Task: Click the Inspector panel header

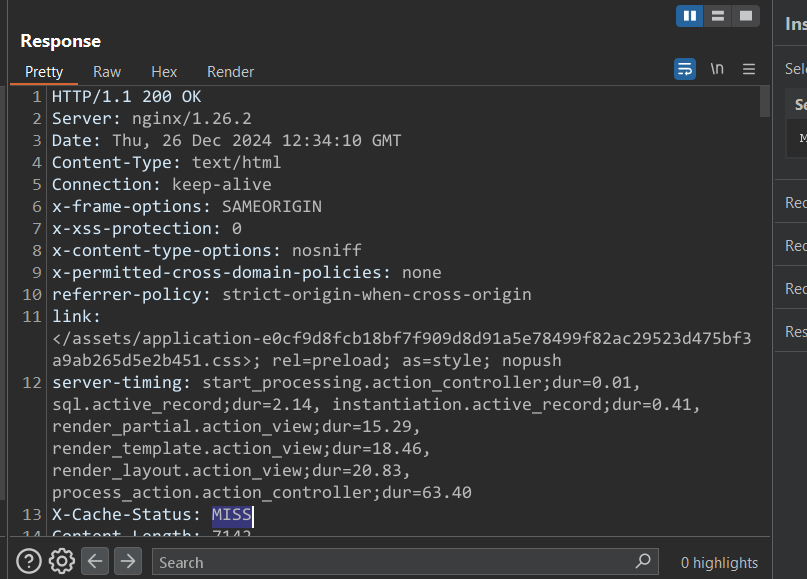Action: 795,24
